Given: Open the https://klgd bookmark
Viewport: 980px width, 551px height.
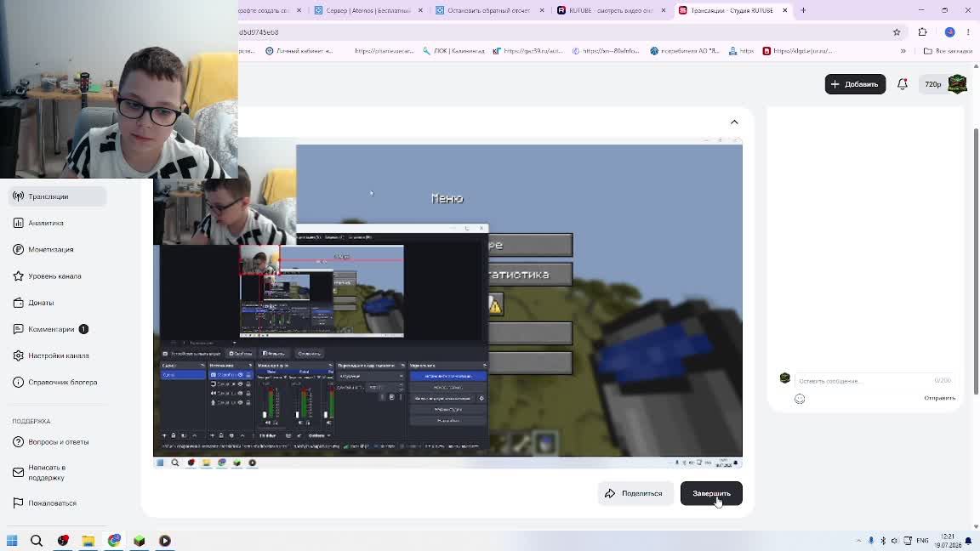Looking at the screenshot, I should coord(798,51).
